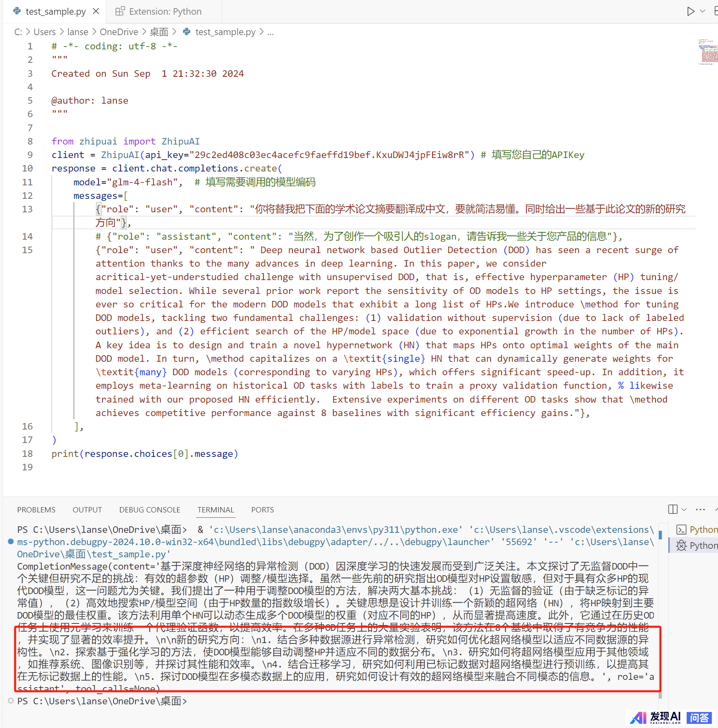
Task: Expand the breadcrumb ellipsis symbol list
Action: [x=270, y=32]
